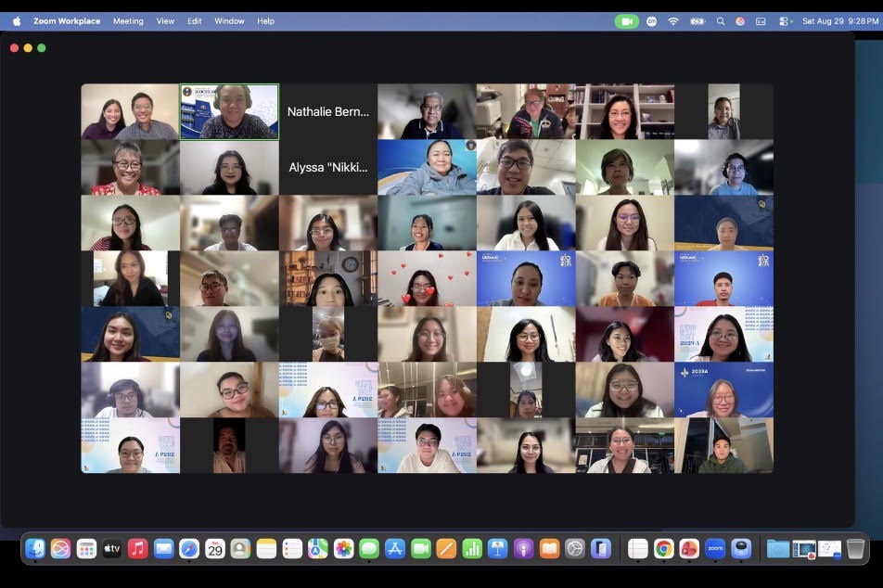Open the Window menu
This screenshot has width=883, height=588.
[x=229, y=21]
